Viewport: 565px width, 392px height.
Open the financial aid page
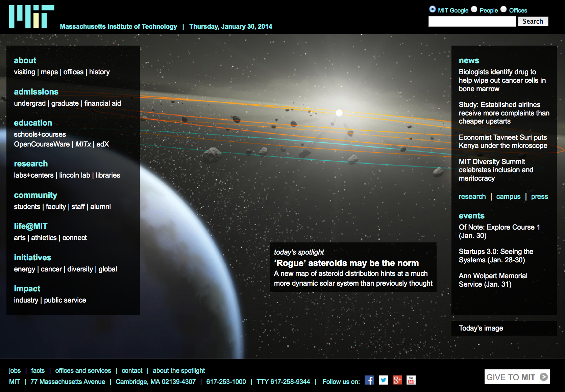102,103
